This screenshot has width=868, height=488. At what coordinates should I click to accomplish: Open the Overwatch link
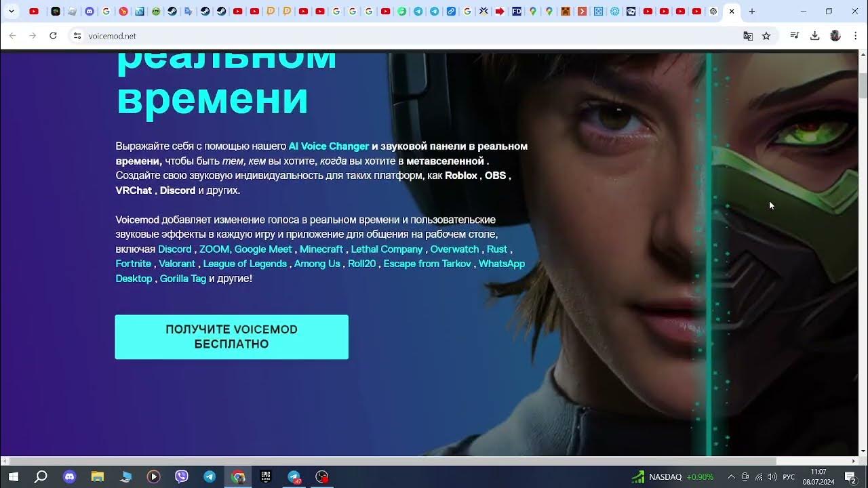click(x=454, y=249)
